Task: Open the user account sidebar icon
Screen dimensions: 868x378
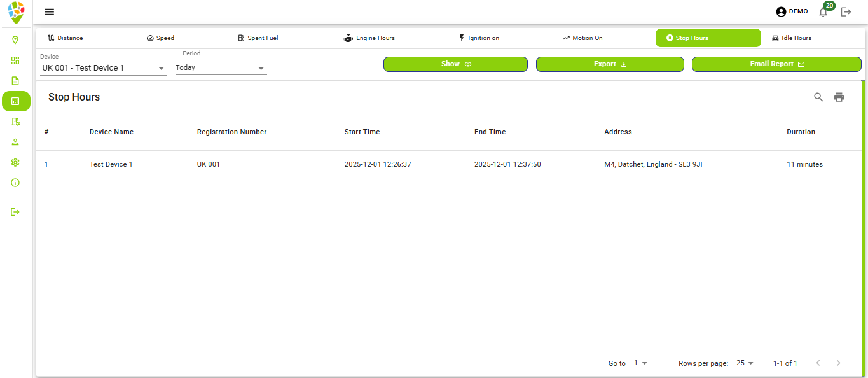Action: click(15, 142)
